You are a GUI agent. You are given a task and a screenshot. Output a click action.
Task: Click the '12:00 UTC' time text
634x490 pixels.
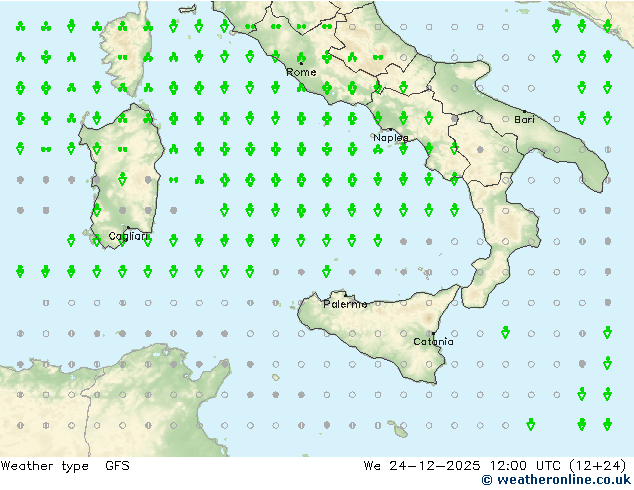tap(524, 466)
